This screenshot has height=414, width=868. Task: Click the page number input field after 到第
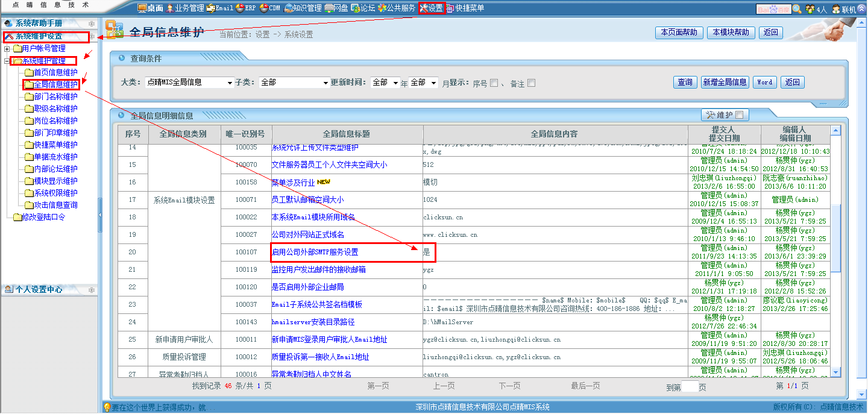(x=690, y=386)
